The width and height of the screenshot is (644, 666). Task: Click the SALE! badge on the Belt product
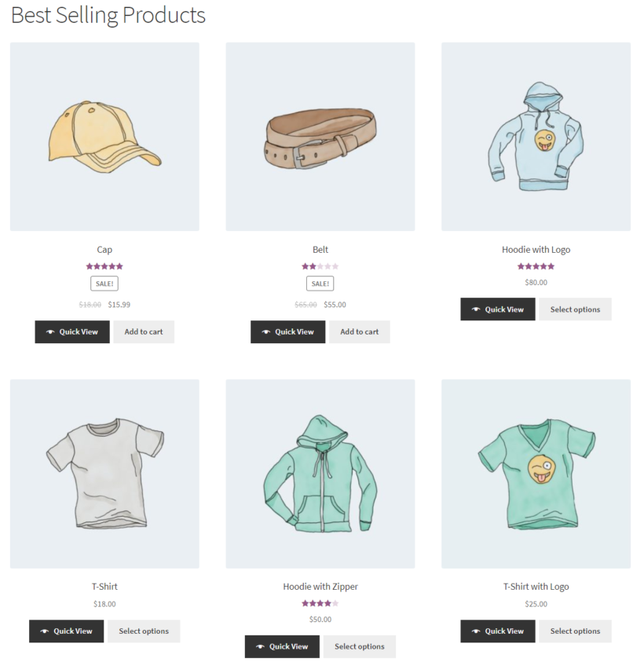(320, 284)
